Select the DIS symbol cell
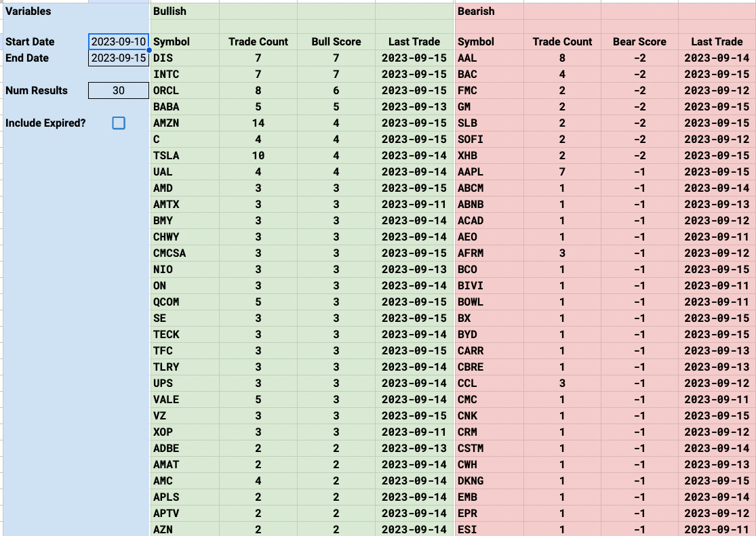 click(x=184, y=58)
